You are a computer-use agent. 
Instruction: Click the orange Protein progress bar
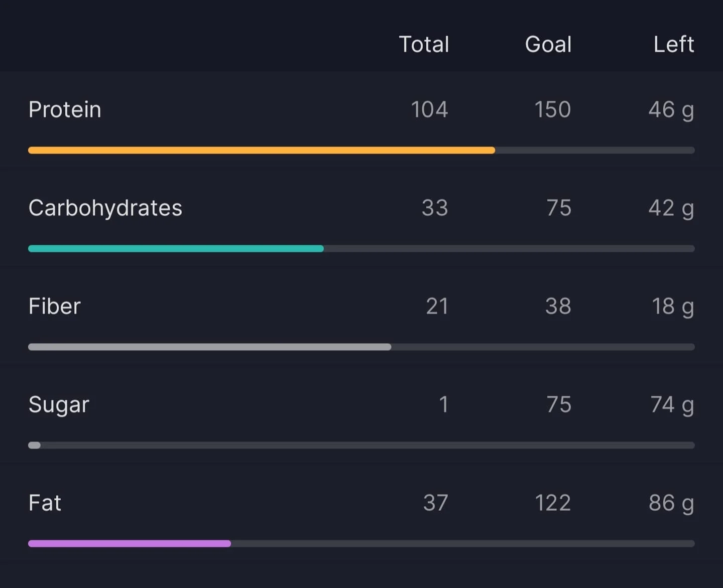361,150
